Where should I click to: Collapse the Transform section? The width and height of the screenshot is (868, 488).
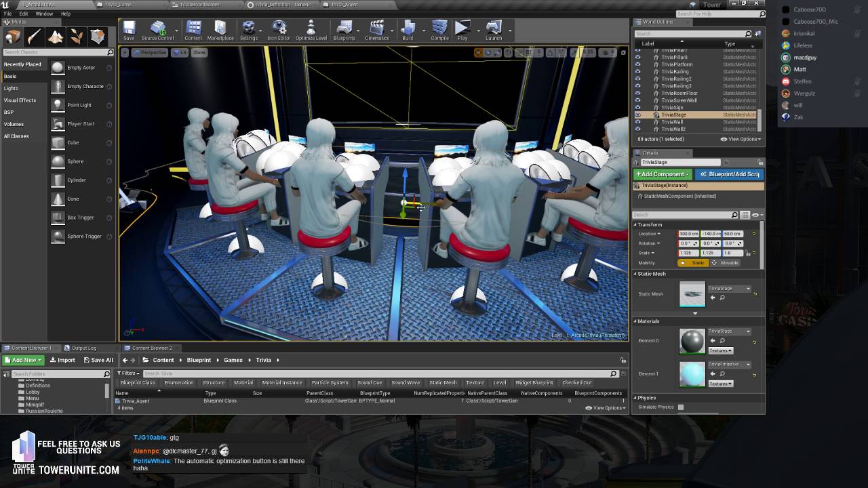pos(635,224)
